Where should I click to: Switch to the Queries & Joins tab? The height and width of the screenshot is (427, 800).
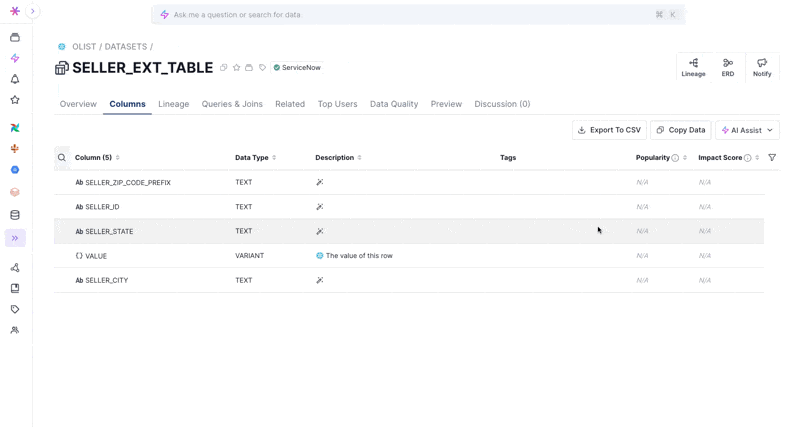[232, 104]
